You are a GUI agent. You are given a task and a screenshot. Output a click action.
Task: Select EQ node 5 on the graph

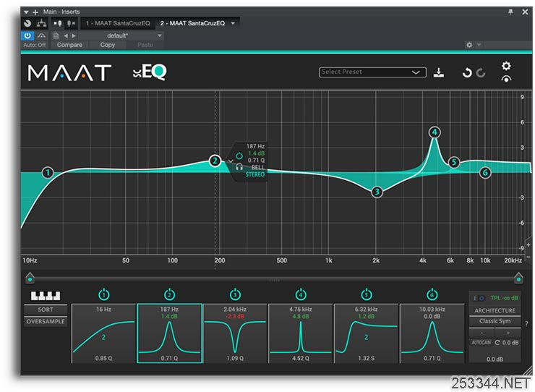[x=454, y=162]
